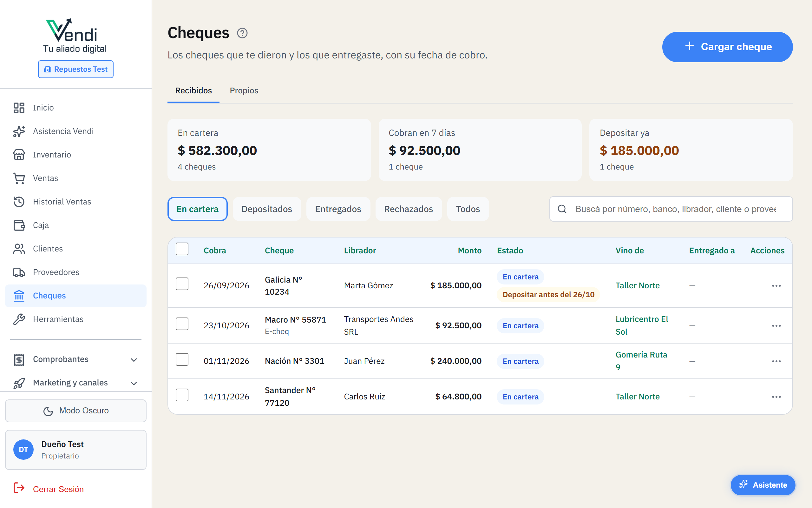Open Gomería Ruta 9 link
812x508 pixels.
pos(641,361)
